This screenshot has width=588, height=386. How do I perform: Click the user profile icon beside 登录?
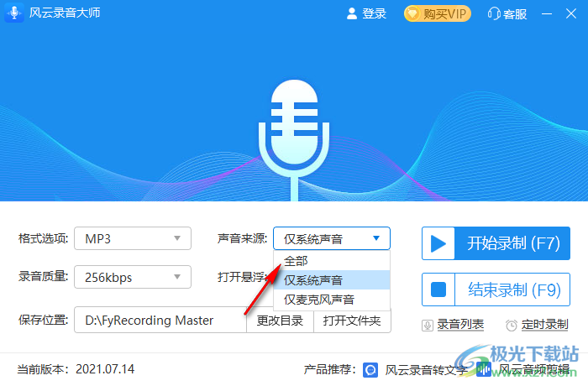pos(352,14)
